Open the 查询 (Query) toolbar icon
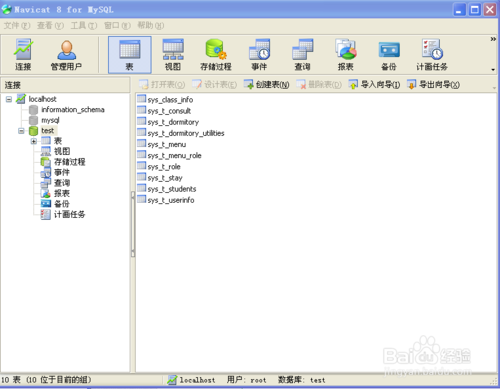 coord(302,55)
